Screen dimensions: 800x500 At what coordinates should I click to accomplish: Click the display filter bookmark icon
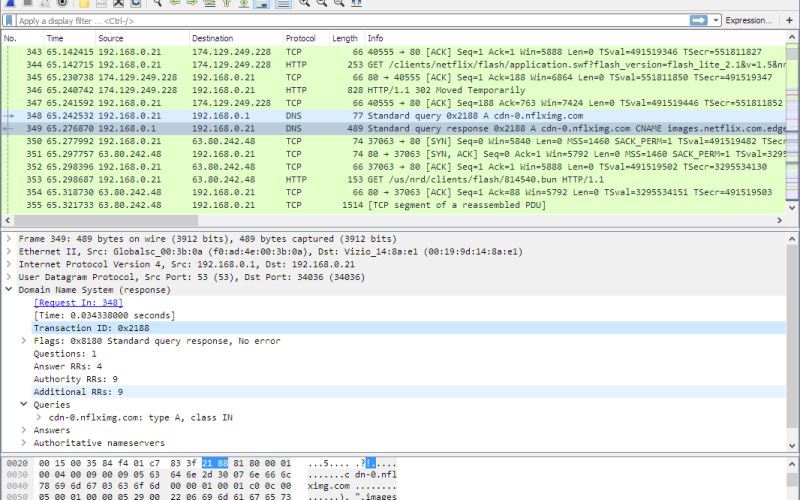[x=9, y=20]
